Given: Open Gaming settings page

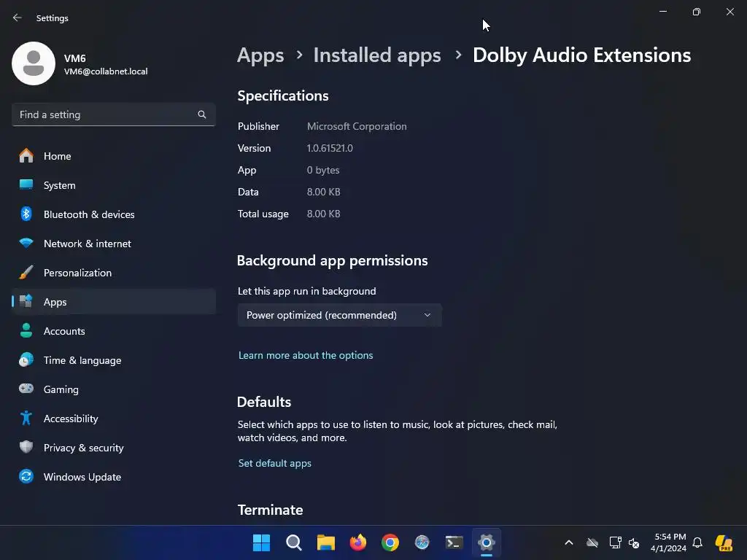Looking at the screenshot, I should (x=113, y=389).
